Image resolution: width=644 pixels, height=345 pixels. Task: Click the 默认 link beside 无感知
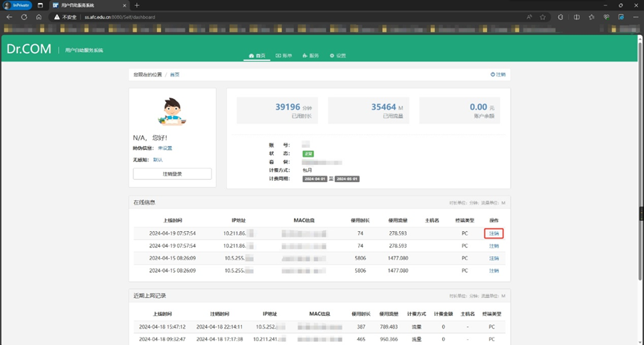click(158, 159)
